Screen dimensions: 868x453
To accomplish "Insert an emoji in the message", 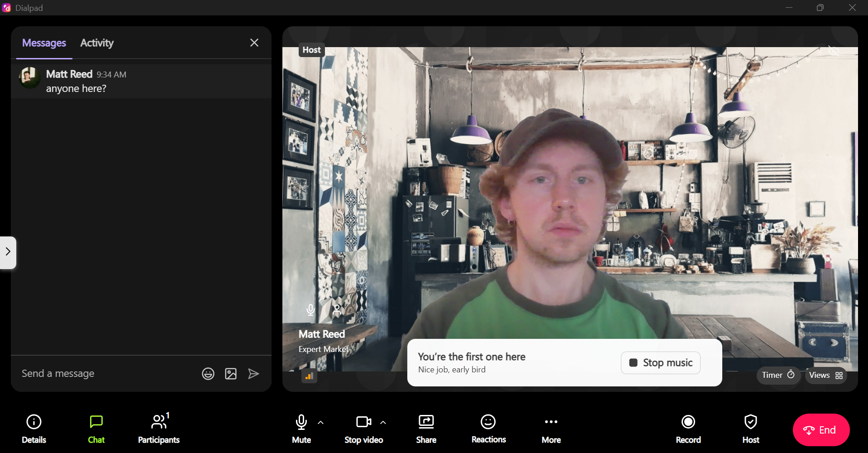I will point(208,374).
